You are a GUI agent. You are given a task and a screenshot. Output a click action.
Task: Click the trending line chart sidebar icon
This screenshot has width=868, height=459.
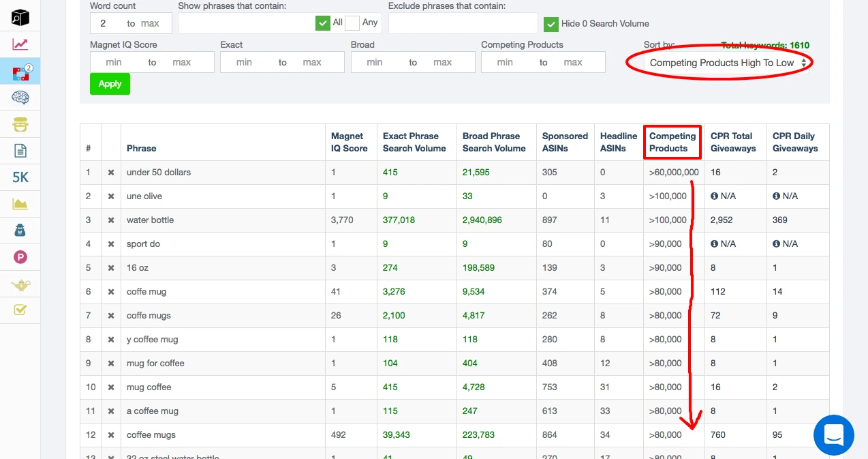coord(20,45)
